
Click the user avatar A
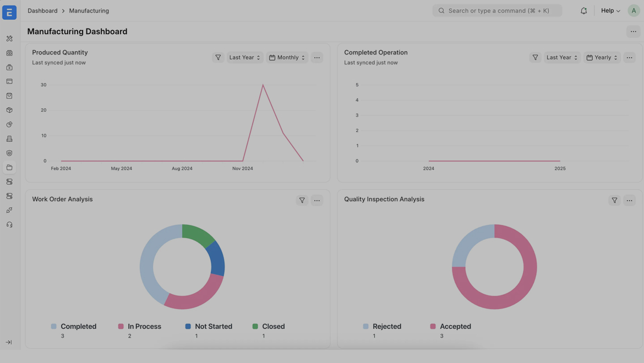coord(634,10)
